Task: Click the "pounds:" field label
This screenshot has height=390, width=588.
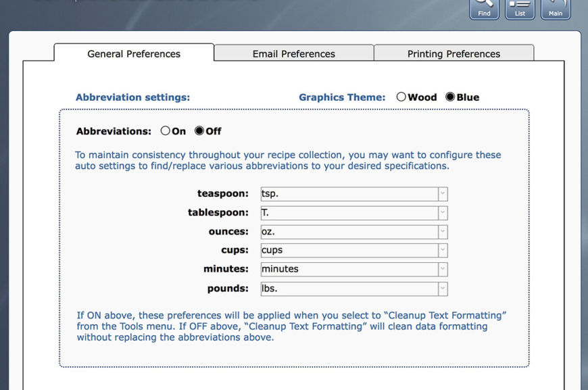Action: pyautogui.click(x=228, y=289)
